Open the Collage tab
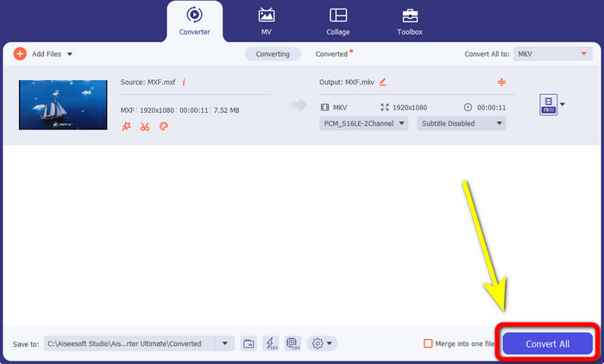The image size is (604, 364). [338, 22]
